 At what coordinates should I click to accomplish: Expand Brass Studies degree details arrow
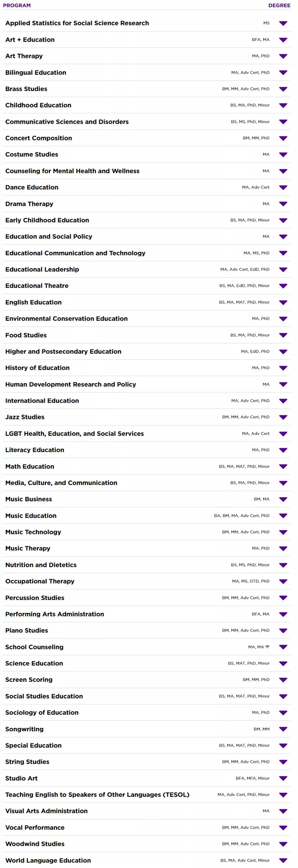pos(283,89)
